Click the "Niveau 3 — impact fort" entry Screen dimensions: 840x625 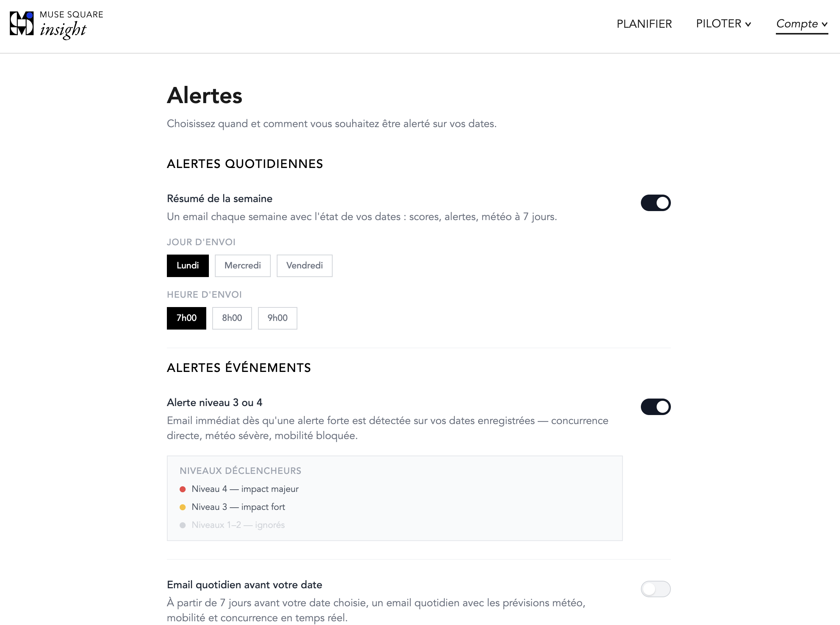coord(238,507)
